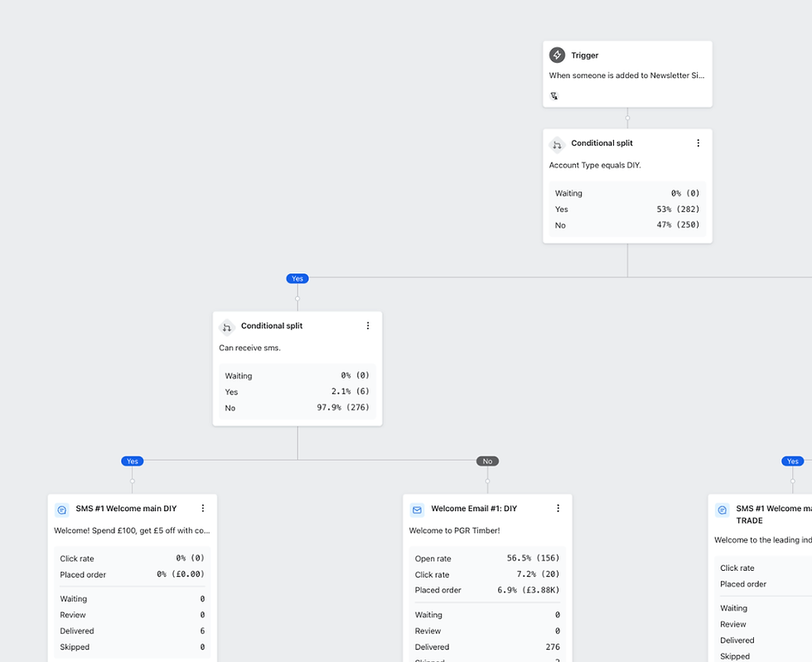812x662 pixels.
Task: Click Open rate 56.5% (156) row
Action: click(x=487, y=558)
